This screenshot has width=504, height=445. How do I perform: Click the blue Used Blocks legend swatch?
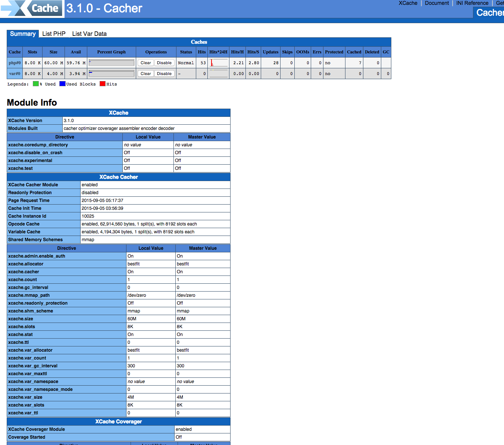(62, 84)
